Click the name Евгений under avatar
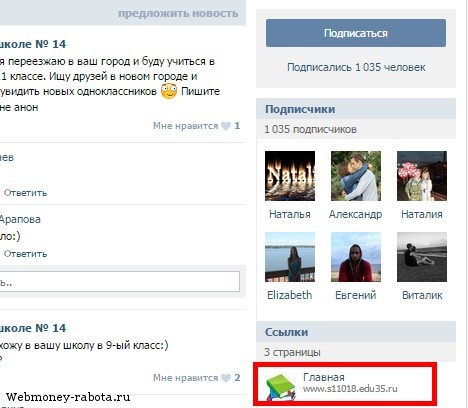468x408 pixels. 356,295
